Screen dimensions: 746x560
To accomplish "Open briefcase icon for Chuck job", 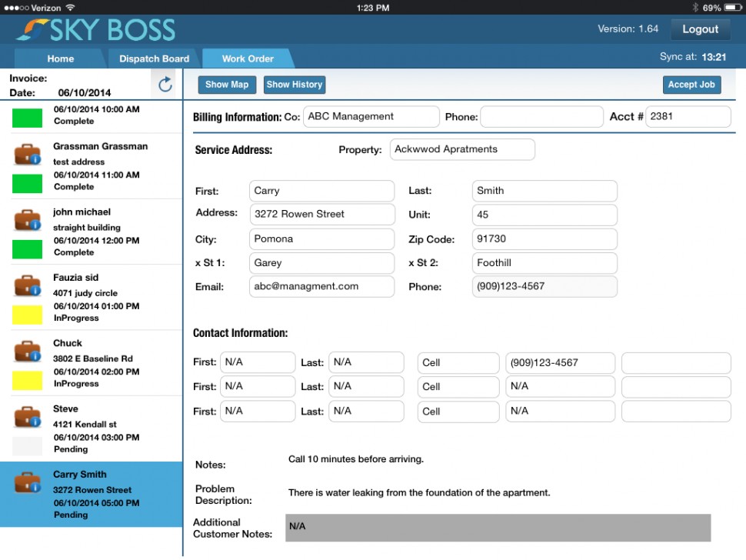I will [27, 351].
